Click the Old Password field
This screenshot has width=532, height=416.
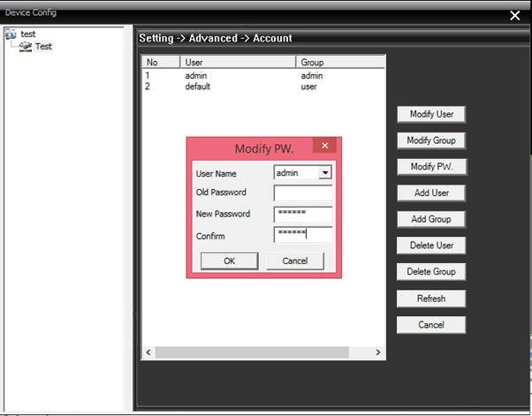(x=302, y=193)
